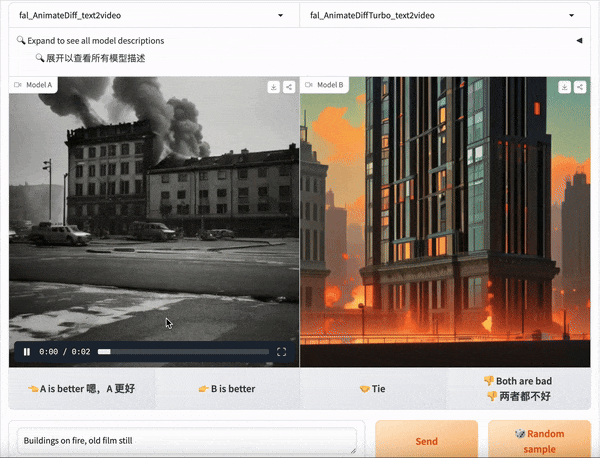Screen dimensions: 600x458
Task: Seek along the Model A video progress bar
Action: tap(183, 352)
